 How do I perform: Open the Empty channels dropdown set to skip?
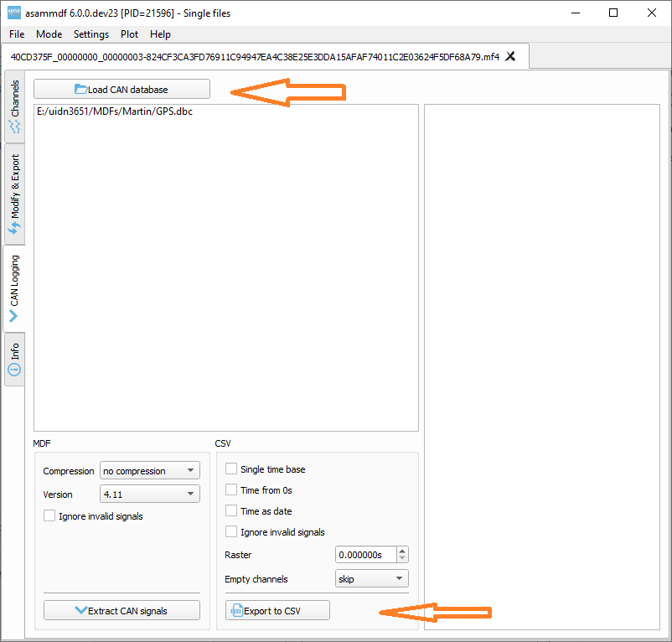(x=371, y=578)
